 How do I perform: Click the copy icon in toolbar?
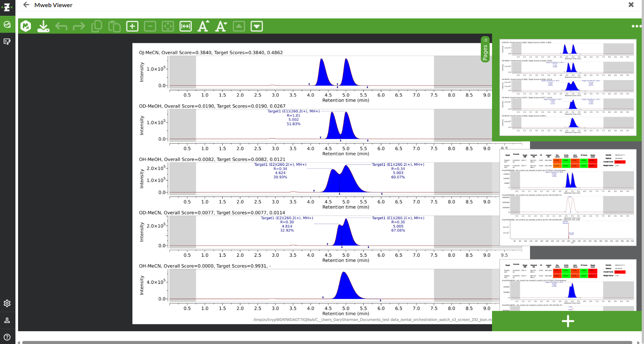[x=97, y=26]
